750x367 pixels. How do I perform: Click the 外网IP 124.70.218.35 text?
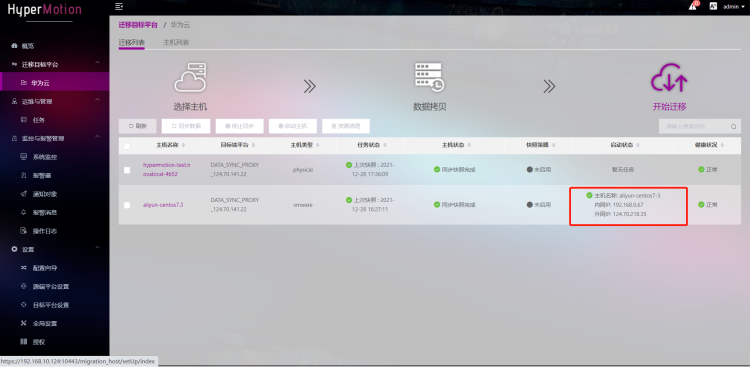point(620,214)
